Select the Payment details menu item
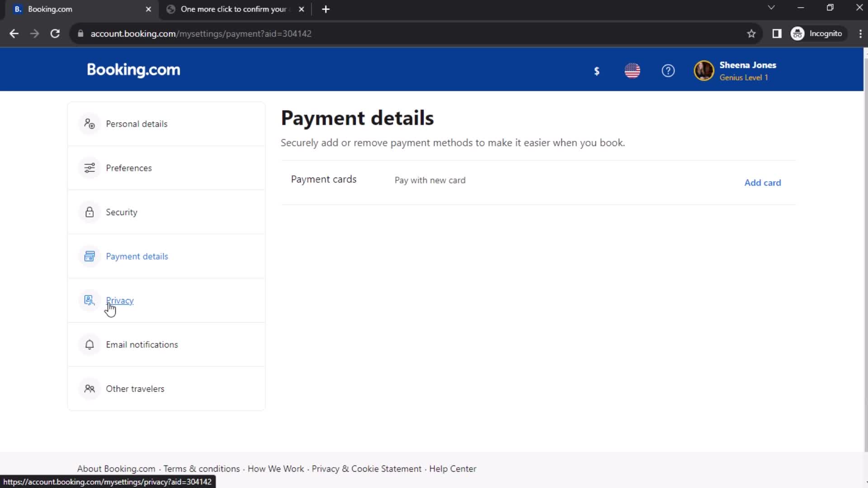This screenshot has height=488, width=868. click(x=137, y=256)
